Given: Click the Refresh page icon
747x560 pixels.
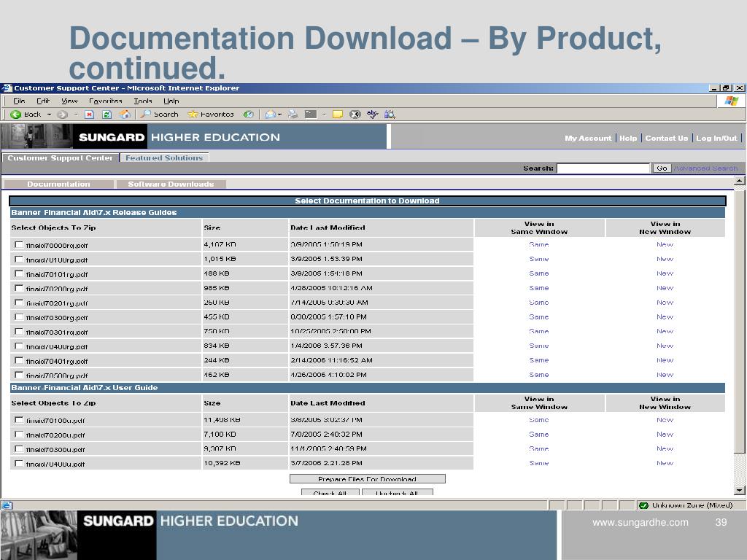Looking at the screenshot, I should tap(107, 114).
